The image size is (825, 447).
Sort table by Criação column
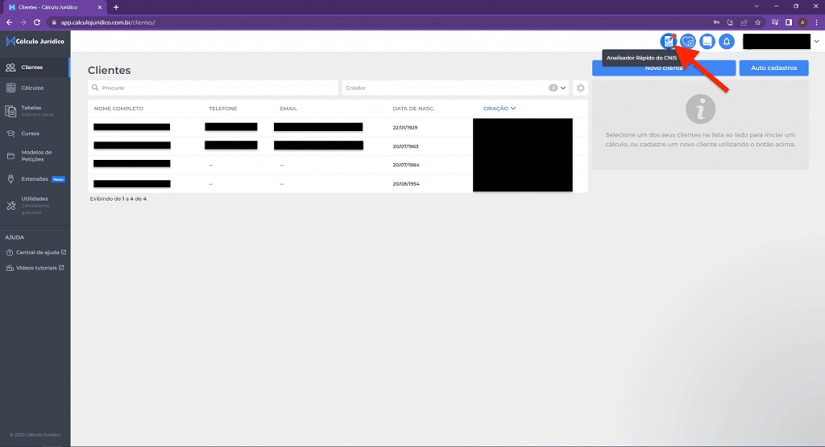[498, 108]
